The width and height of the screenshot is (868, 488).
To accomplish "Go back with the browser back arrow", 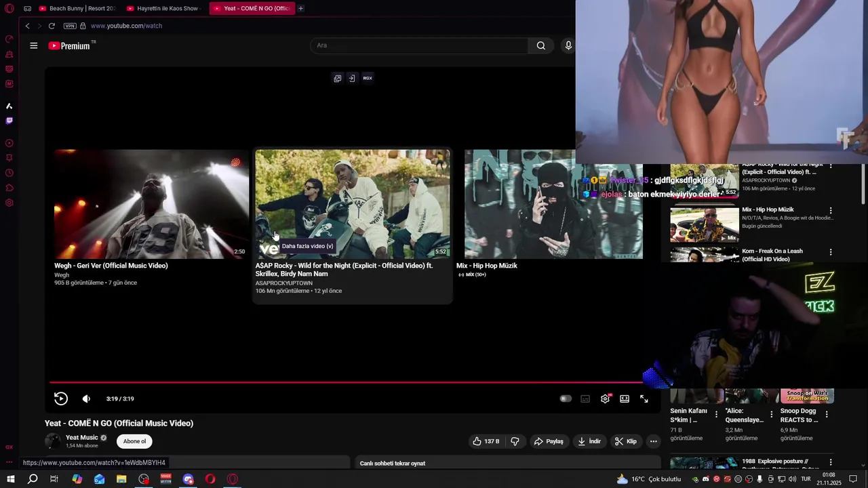I will pyautogui.click(x=27, y=26).
